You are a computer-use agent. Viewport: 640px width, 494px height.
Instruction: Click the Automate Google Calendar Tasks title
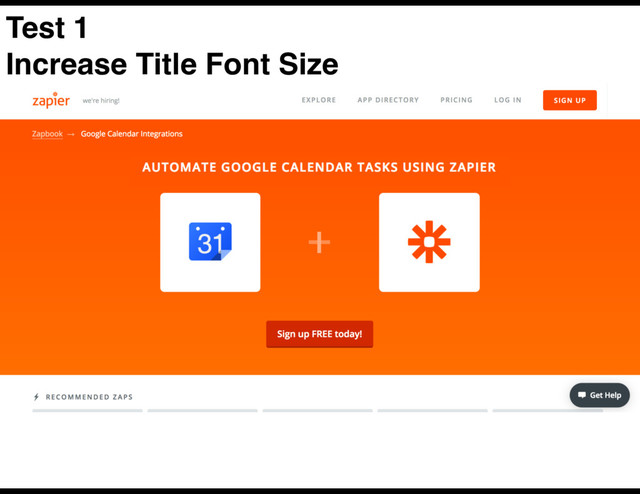(319, 167)
